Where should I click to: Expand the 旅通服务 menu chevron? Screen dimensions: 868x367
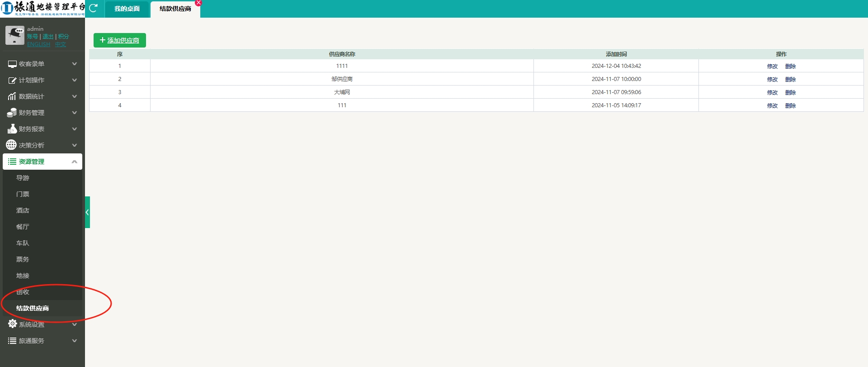(75, 341)
